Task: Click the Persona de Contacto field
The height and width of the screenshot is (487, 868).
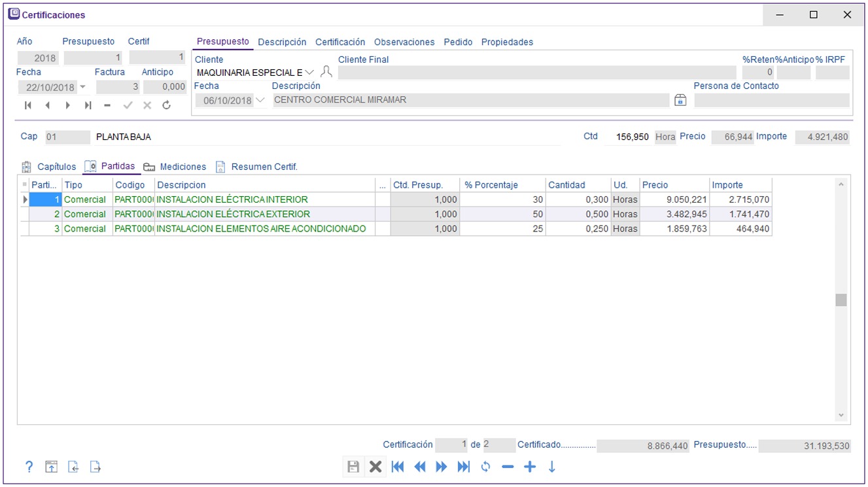Action: pos(771,100)
